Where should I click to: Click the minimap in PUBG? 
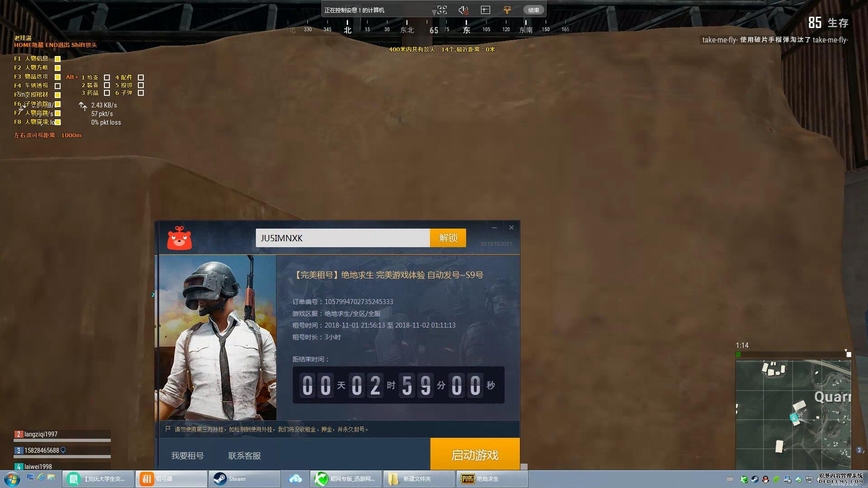793,414
